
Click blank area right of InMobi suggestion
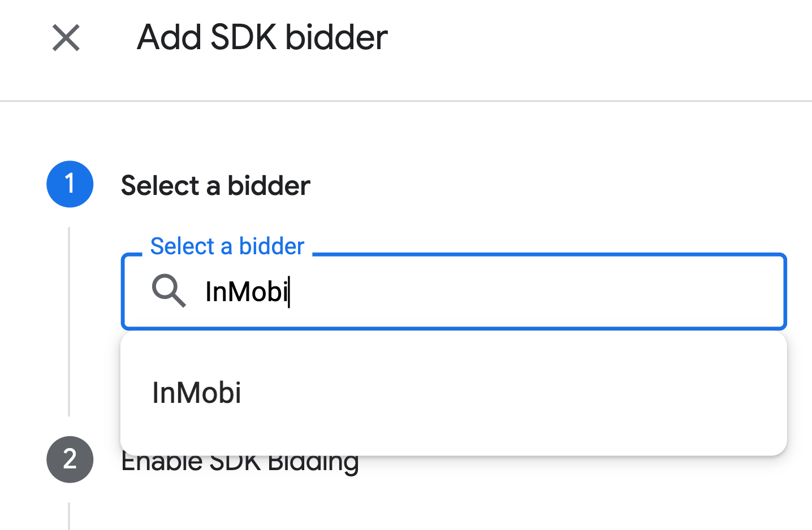pos(509,393)
